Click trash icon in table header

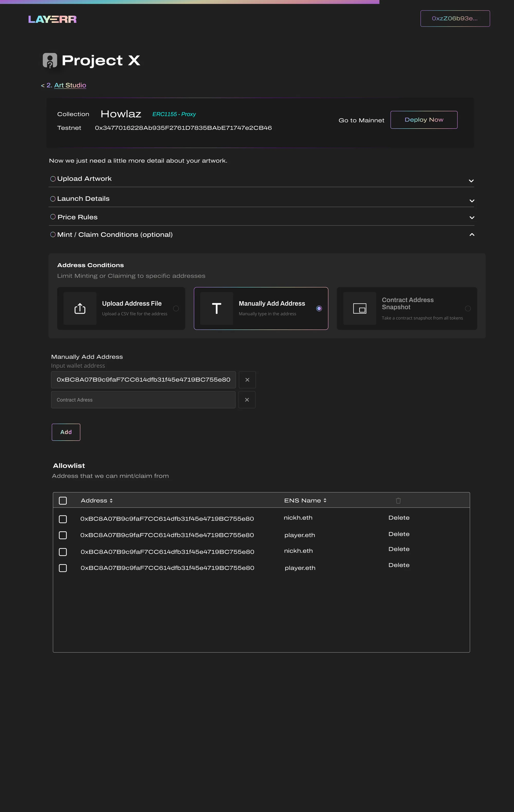(x=398, y=501)
